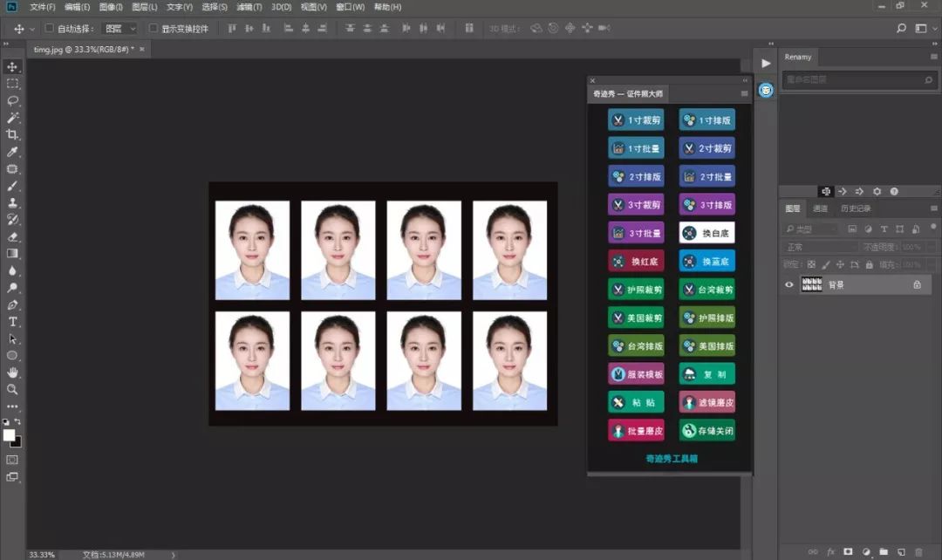
Task: Hide the 背景 layer visibility eye
Action: (x=788, y=284)
